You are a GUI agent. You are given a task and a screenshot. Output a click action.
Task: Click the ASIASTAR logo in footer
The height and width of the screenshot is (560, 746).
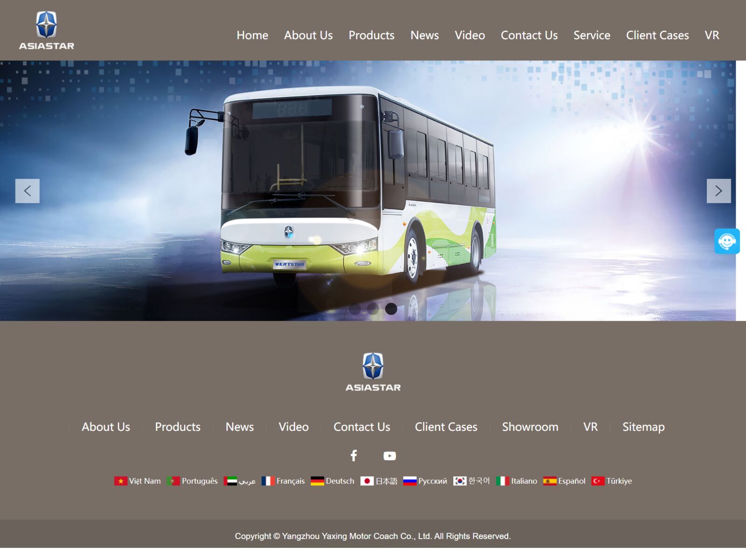pyautogui.click(x=373, y=372)
